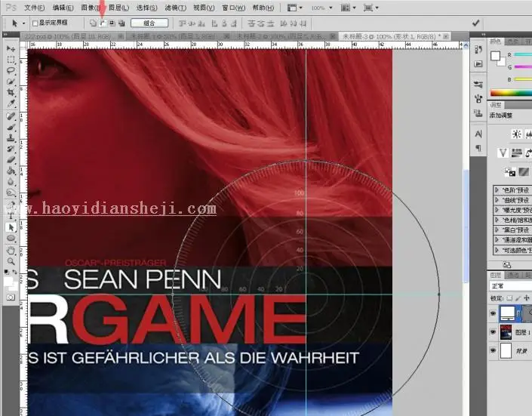
Task: Select the Brush tool
Action: point(11,128)
